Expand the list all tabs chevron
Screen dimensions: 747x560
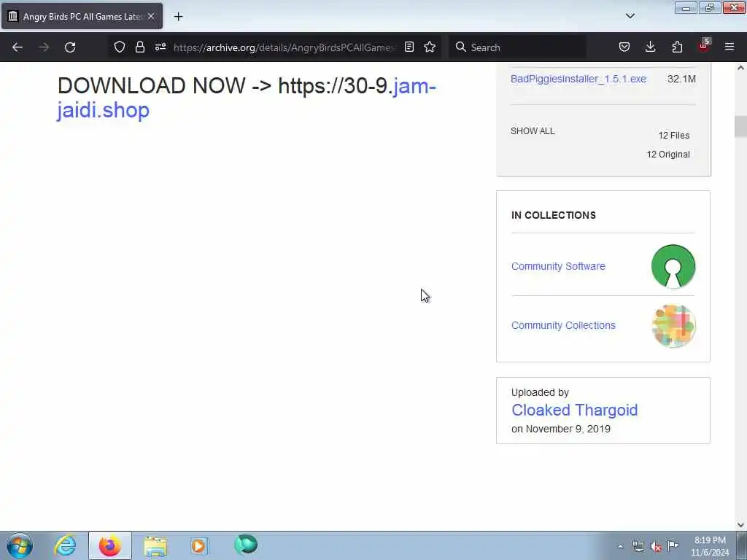630,16
